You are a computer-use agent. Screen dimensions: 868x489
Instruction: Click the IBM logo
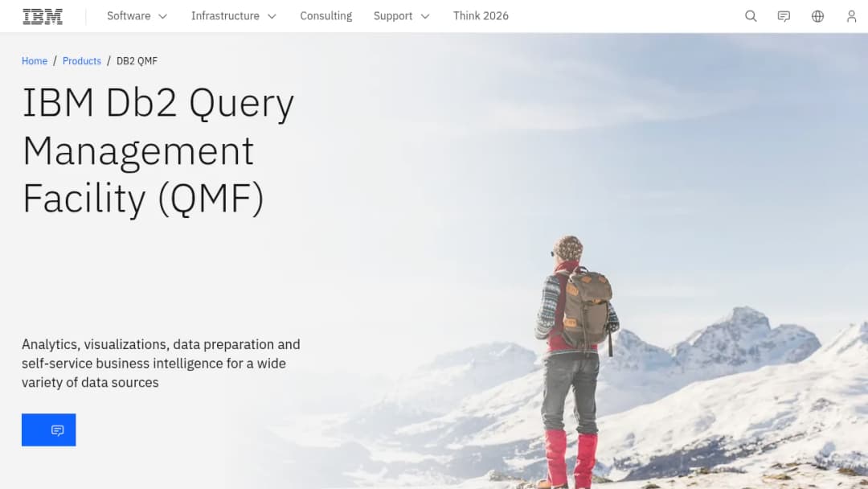[43, 17]
